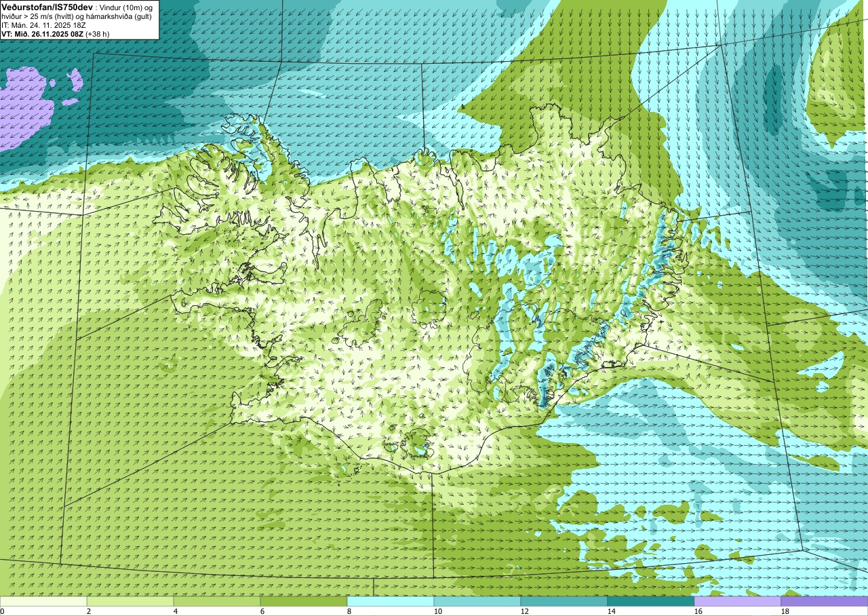Click the 'VT: Mið. 26.11.2025 08Z' valid time
Screen dimensions: 868x616
pyautogui.click(x=42, y=34)
